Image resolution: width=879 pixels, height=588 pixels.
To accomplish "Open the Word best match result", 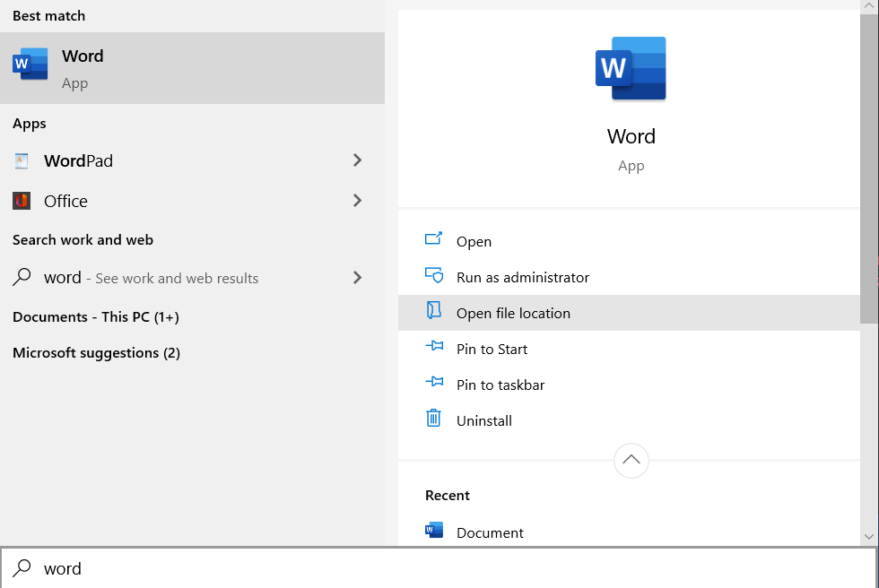I will click(x=192, y=68).
